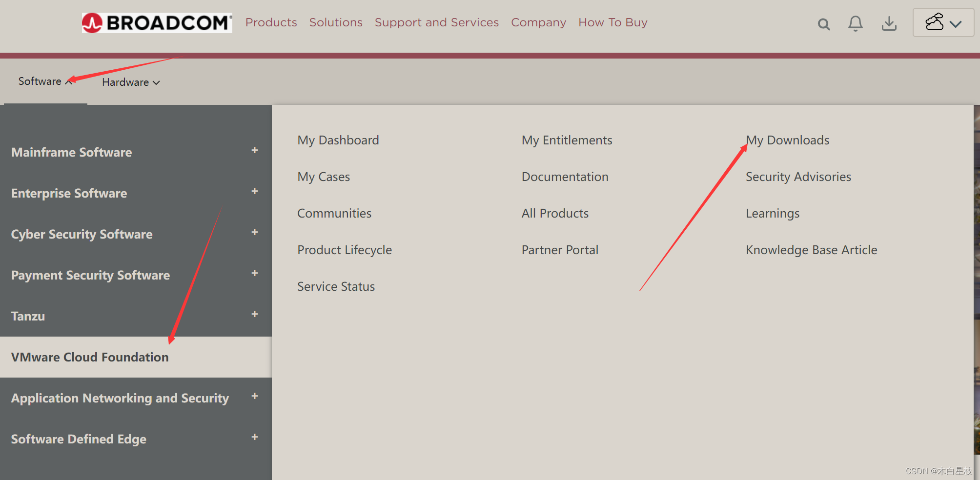Select Application Networking and Security label

tap(120, 399)
